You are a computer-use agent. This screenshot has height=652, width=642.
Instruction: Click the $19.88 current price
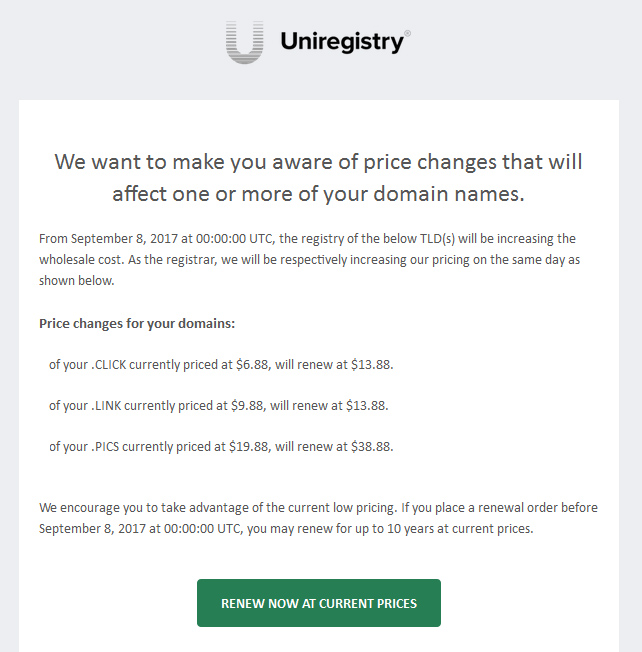click(250, 447)
